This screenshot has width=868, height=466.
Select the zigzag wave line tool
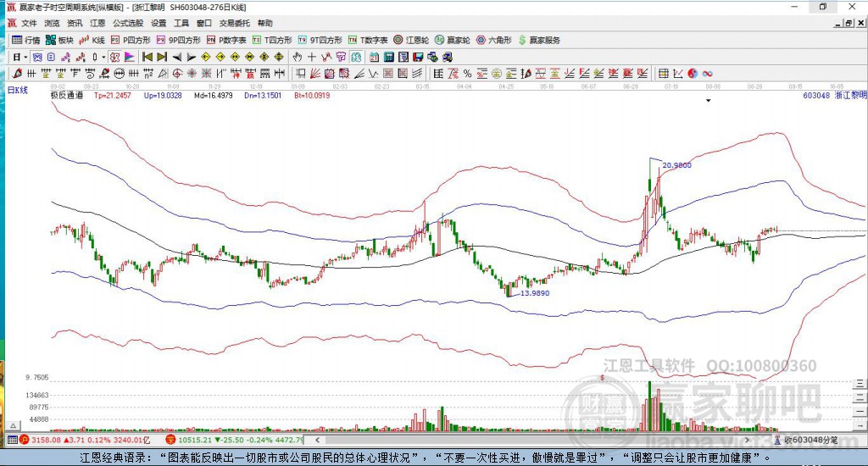point(374,73)
